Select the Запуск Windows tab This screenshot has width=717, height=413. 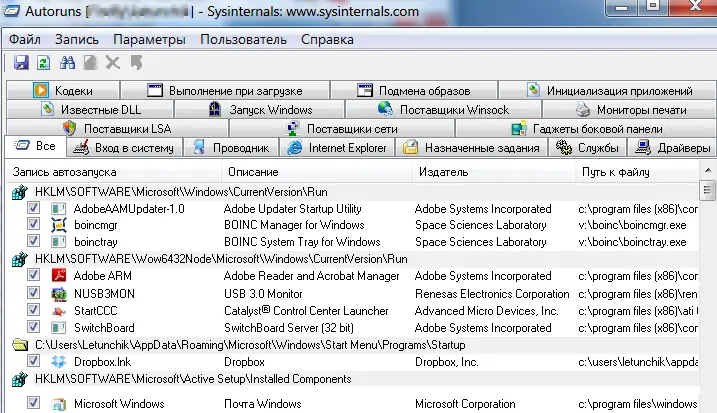coord(260,110)
